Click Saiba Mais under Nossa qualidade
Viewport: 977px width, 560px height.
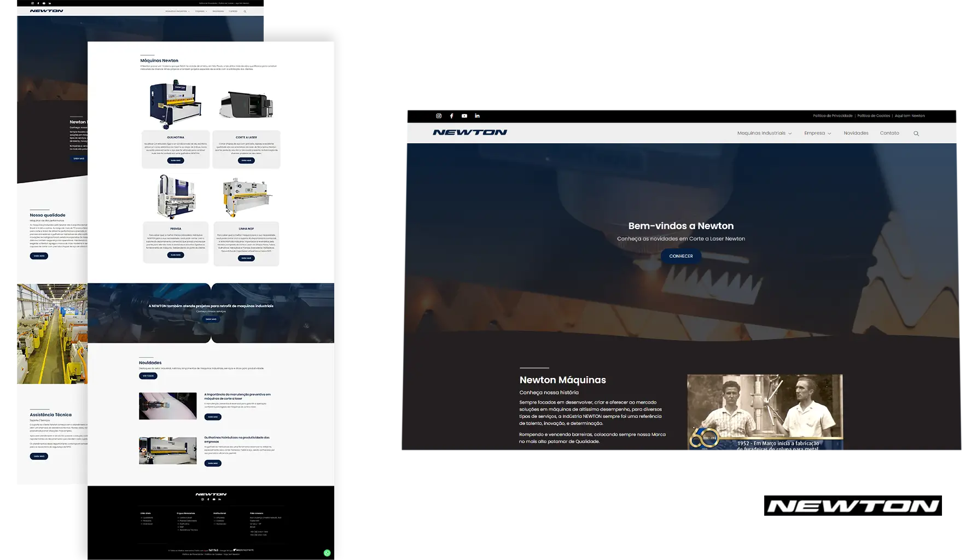(x=39, y=256)
